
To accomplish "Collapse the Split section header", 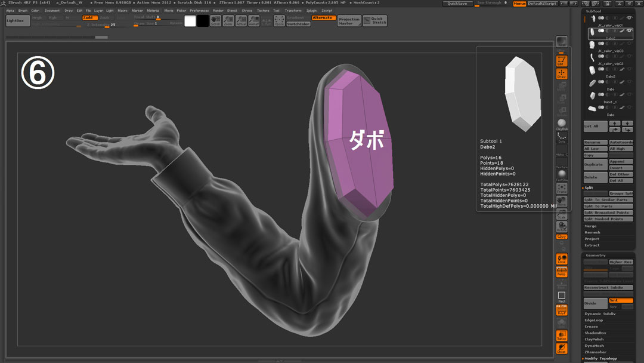I will point(589,188).
